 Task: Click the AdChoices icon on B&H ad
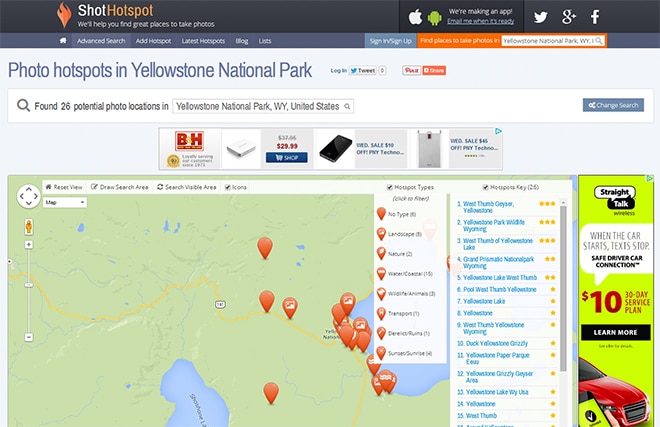tap(498, 131)
